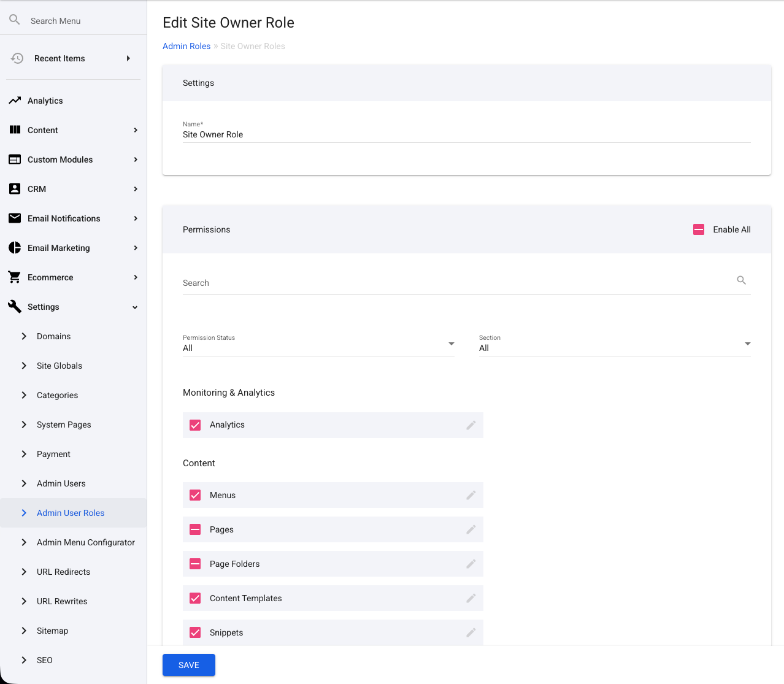Image resolution: width=784 pixels, height=684 pixels.
Task: Toggle the Enable All permissions control
Action: coord(699,229)
